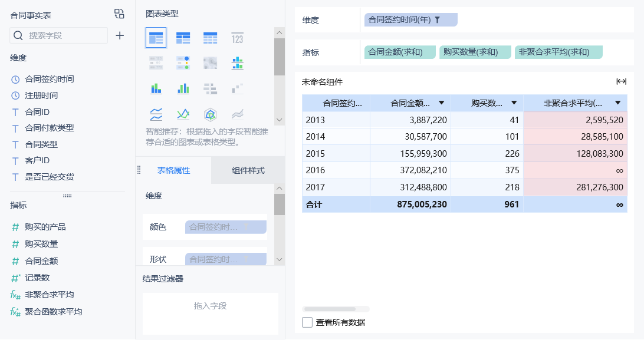Switch to the 表格属性 tab

tap(173, 171)
